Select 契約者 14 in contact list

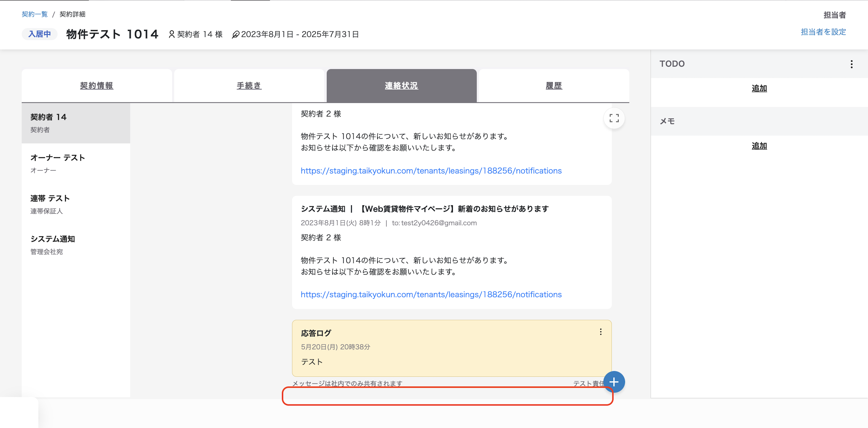coord(76,123)
